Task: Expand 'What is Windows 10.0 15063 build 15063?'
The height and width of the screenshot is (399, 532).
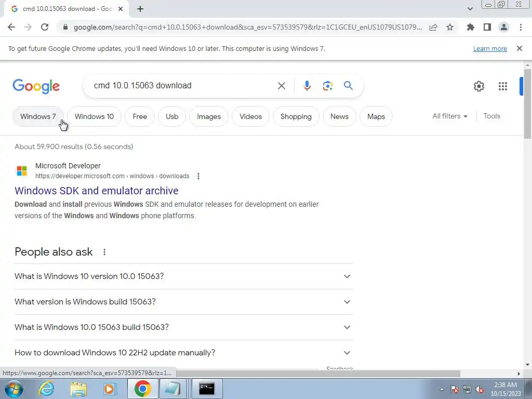Action: [x=183, y=327]
